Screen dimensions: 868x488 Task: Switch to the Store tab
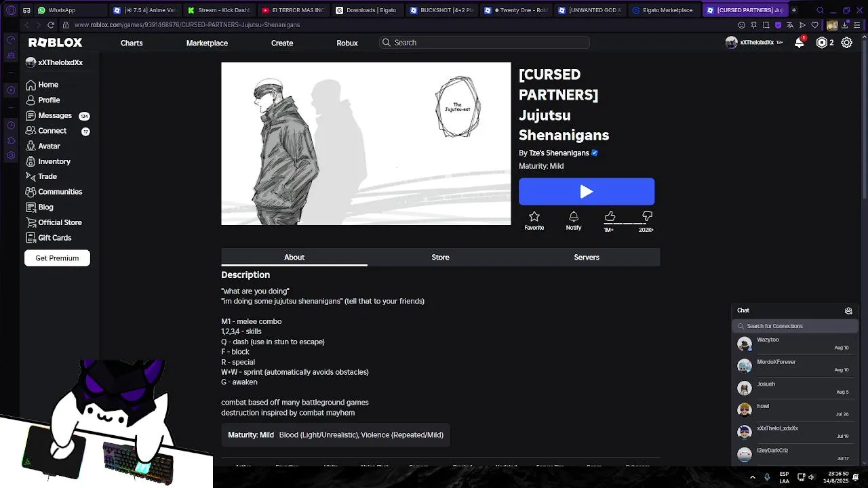tap(441, 257)
